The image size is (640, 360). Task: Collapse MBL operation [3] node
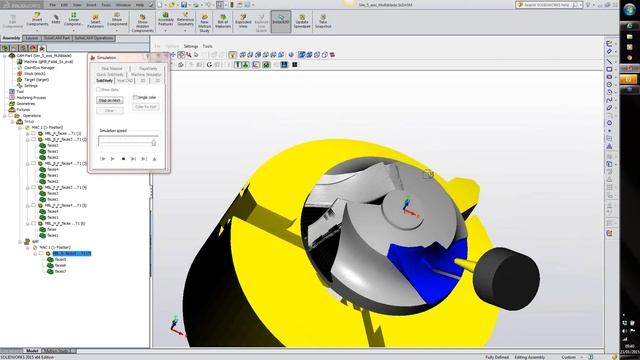coord(27,164)
